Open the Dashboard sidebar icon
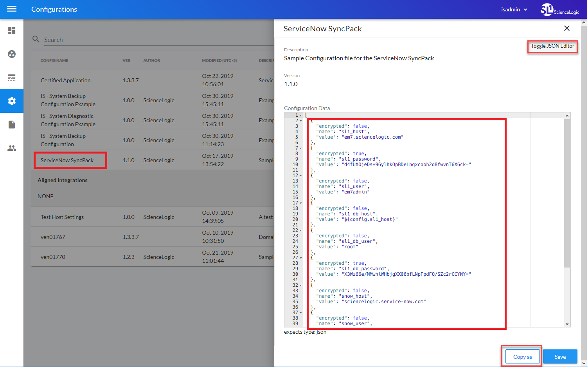The height and width of the screenshot is (367, 588). (x=12, y=31)
